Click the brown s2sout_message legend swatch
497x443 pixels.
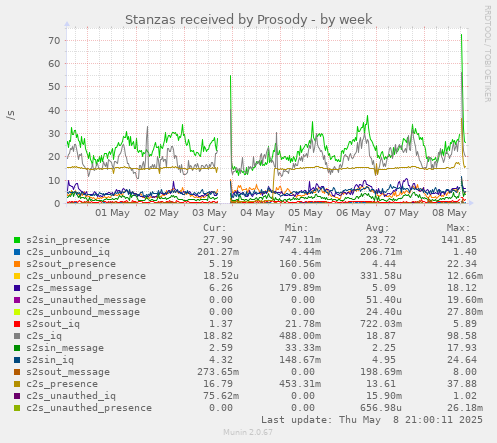(17, 372)
